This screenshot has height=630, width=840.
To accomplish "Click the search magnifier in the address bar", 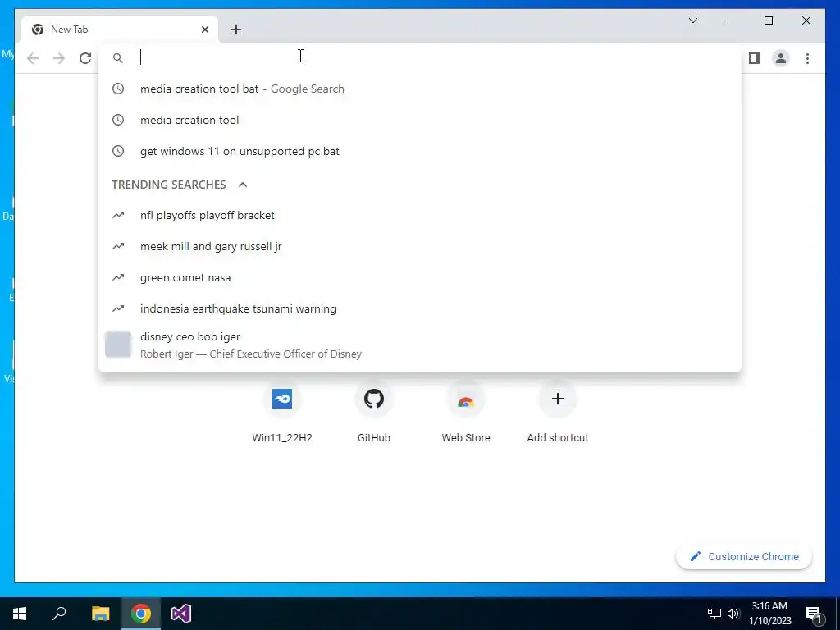I will click(118, 58).
